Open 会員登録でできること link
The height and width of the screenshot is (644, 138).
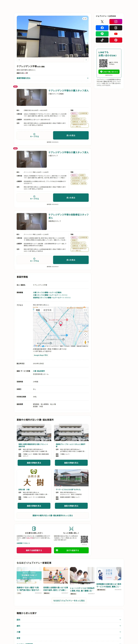23,543
